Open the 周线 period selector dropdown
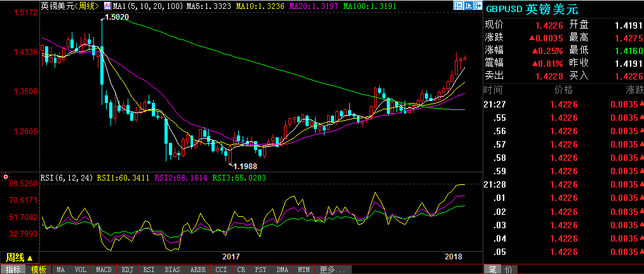The image size is (644, 274). pyautogui.click(x=19, y=257)
